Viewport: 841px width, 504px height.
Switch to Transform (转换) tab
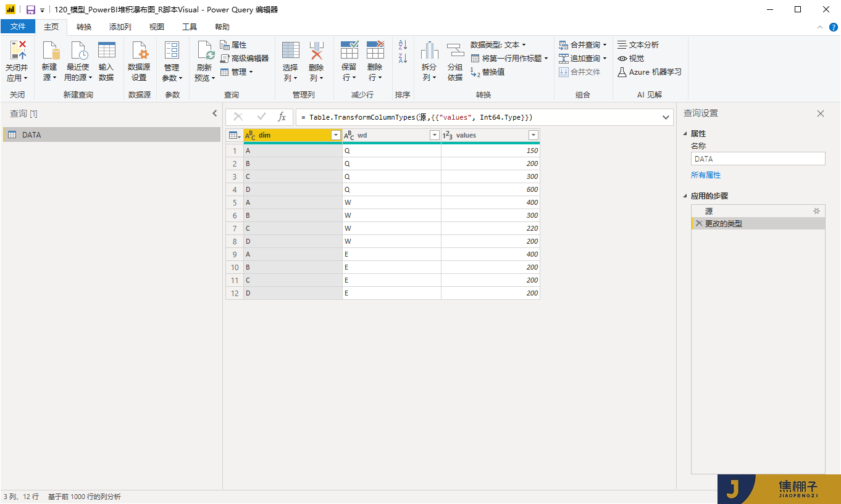84,27
